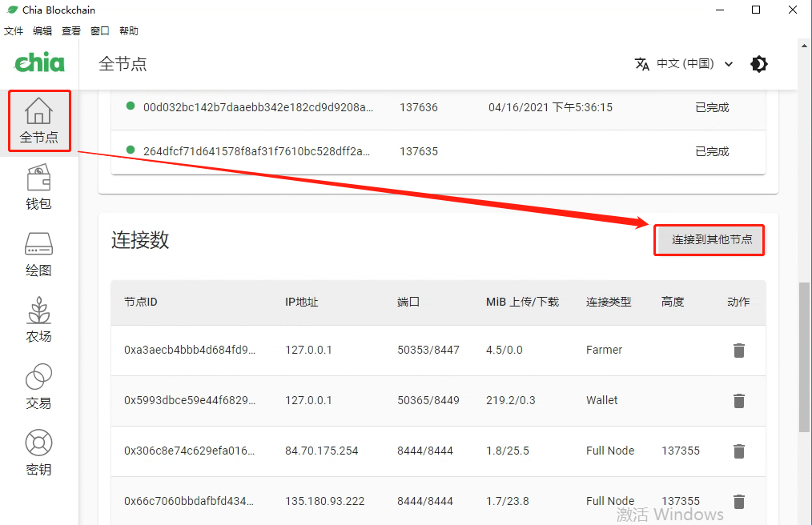Toggle the dark mode theme icon
Screen dimensions: 812x525
758,63
